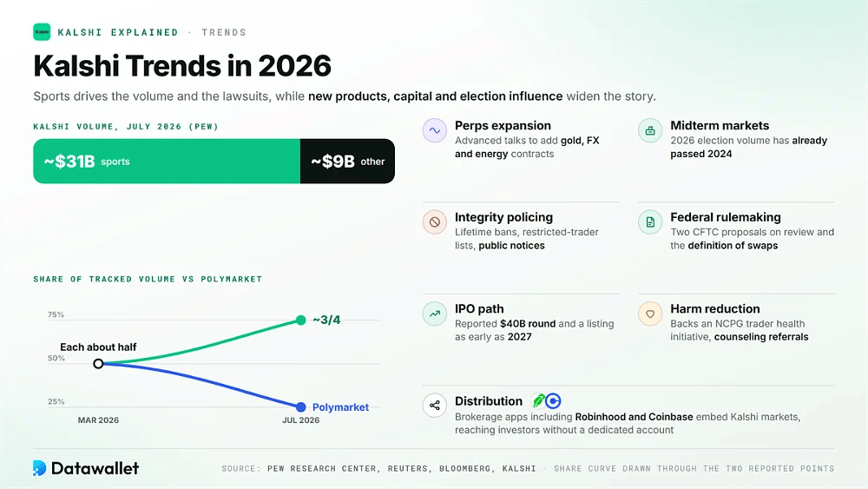Screen dimensions: 868x489
Task: Click the Datawallet logo icon
Action: 39,468
